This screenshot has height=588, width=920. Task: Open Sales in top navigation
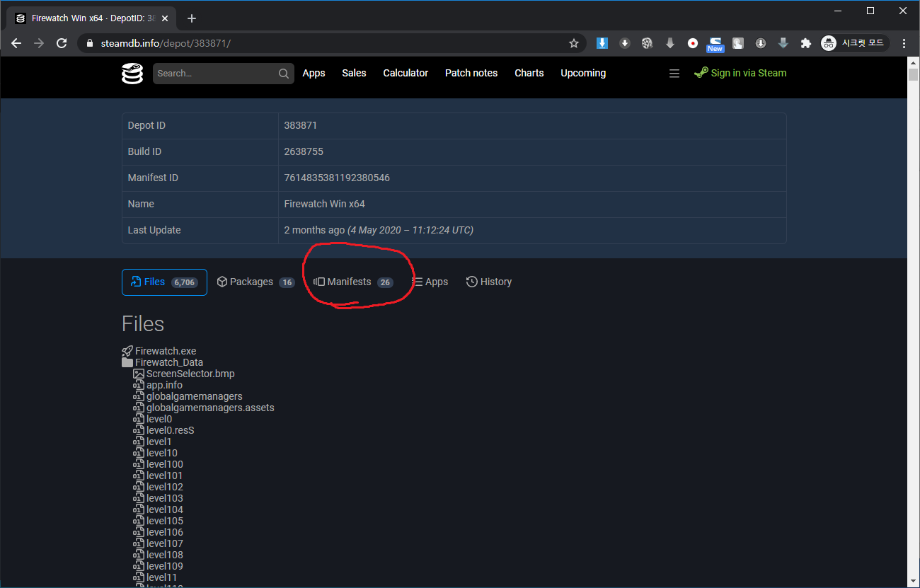(x=354, y=73)
